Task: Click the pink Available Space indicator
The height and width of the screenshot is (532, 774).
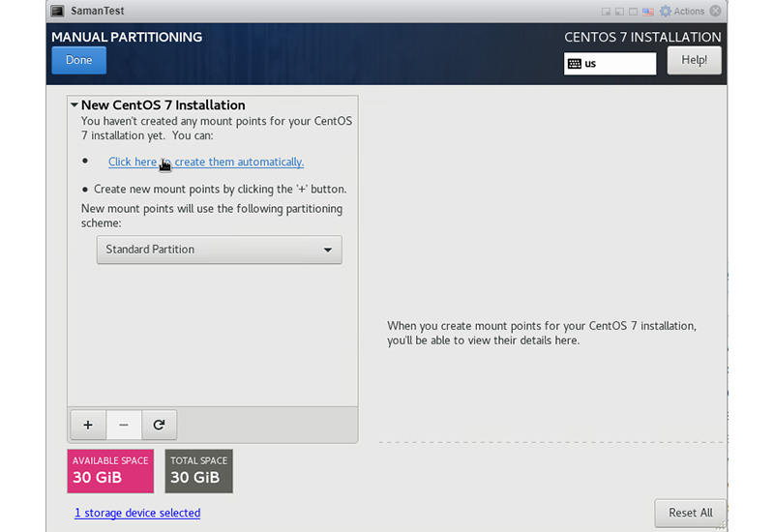Action: pyautogui.click(x=110, y=471)
